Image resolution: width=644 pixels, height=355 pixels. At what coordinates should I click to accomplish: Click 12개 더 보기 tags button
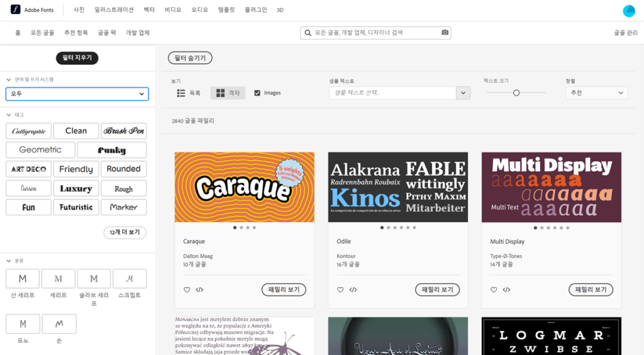[x=125, y=232]
